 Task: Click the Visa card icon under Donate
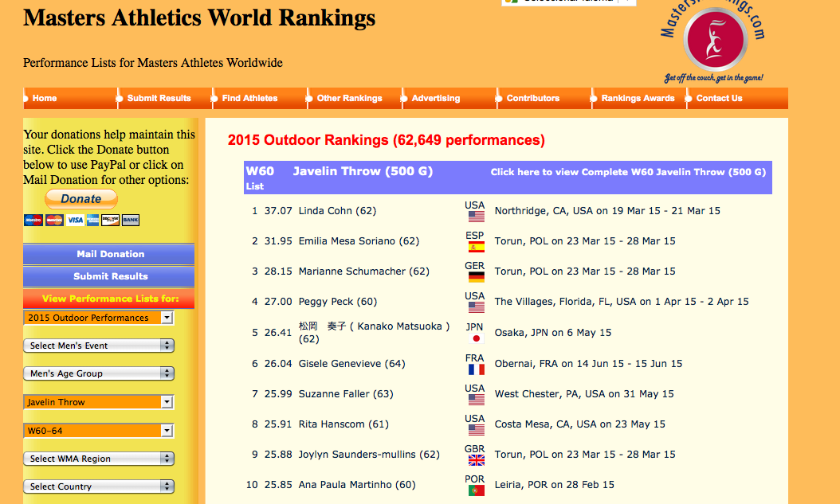[75, 220]
